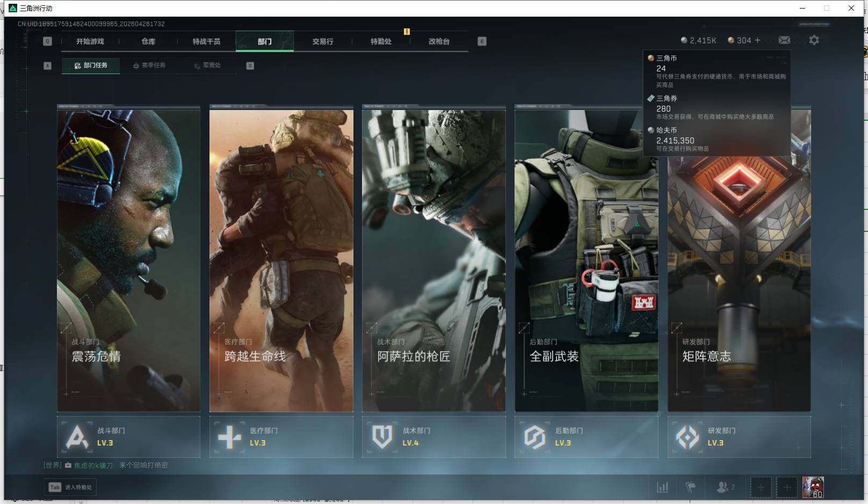Image resolution: width=868 pixels, height=504 pixels.
Task: Click the plus to add 三角币
Action: coord(757,40)
